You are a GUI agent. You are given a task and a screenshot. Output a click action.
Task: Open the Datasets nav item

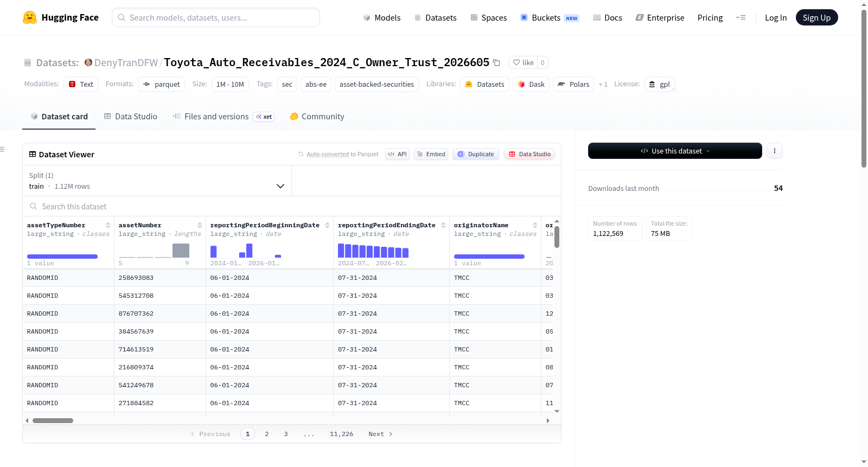coord(435,17)
